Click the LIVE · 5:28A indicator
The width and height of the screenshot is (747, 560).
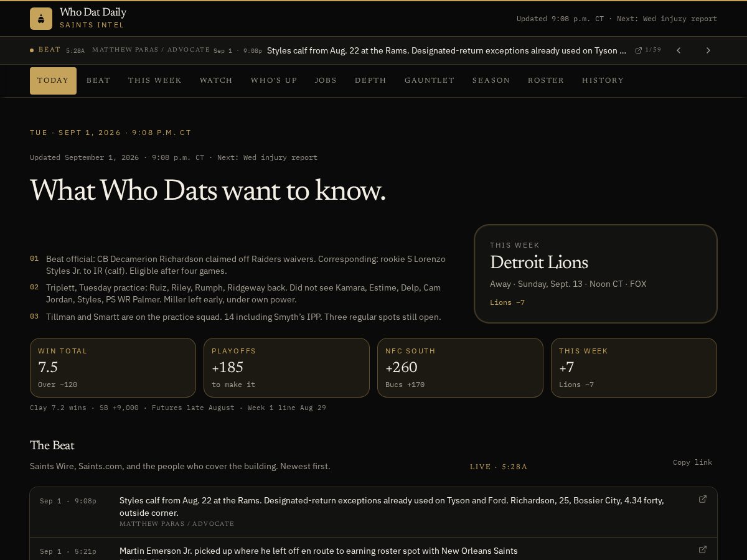[x=499, y=467]
